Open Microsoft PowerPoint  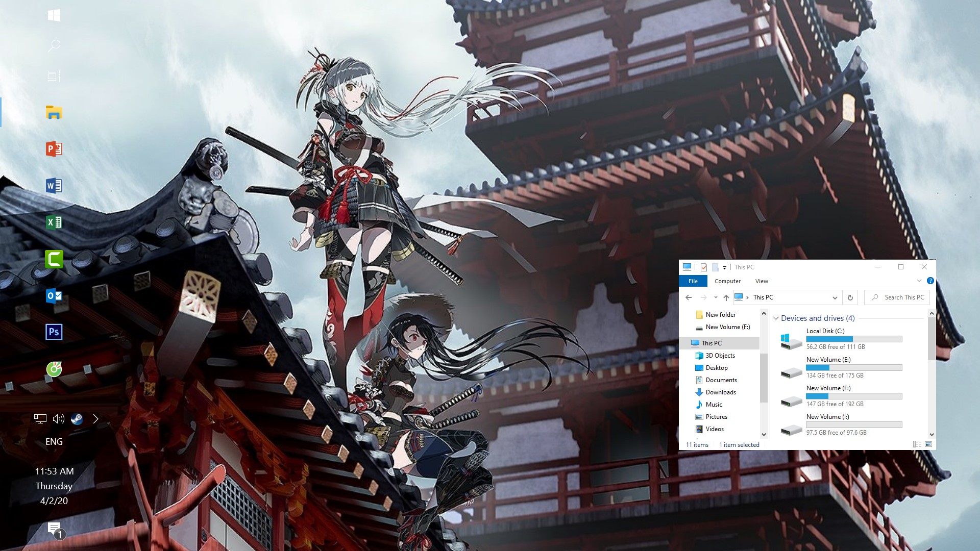55,148
